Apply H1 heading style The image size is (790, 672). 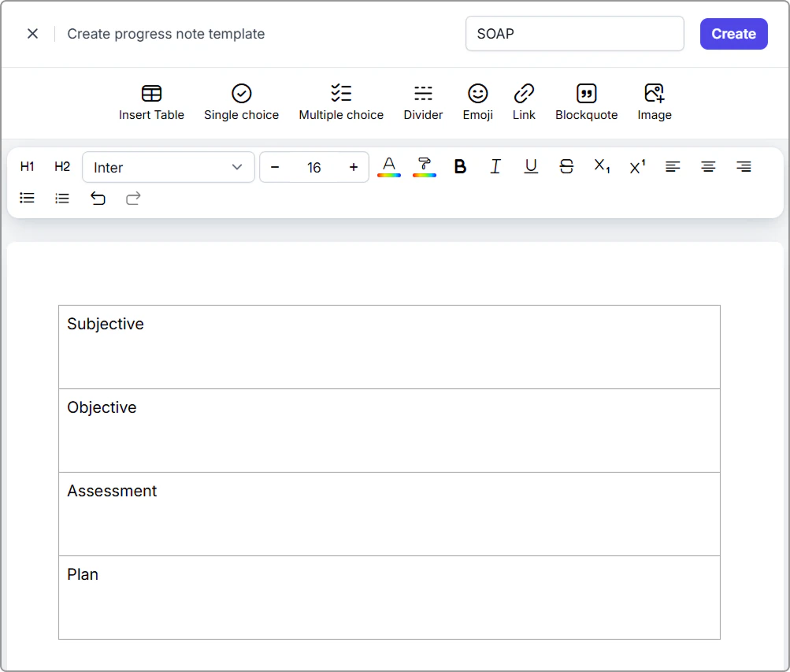[x=28, y=167]
